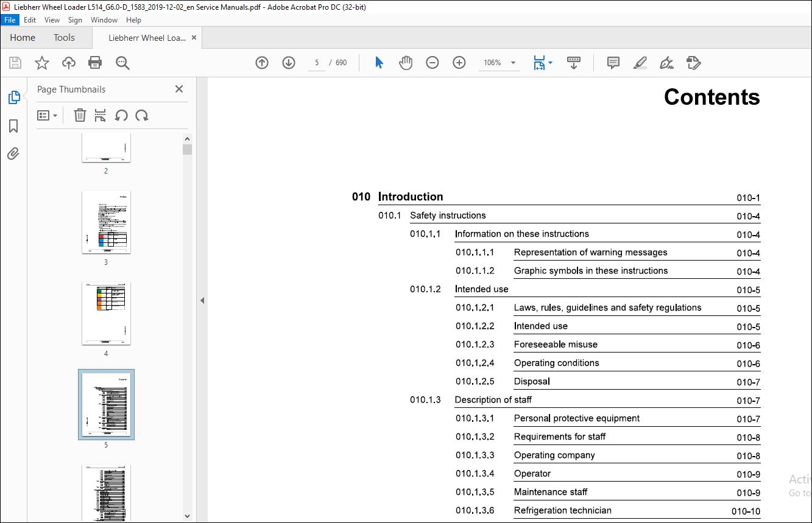Open the Attachments paperclip icon

13,153
